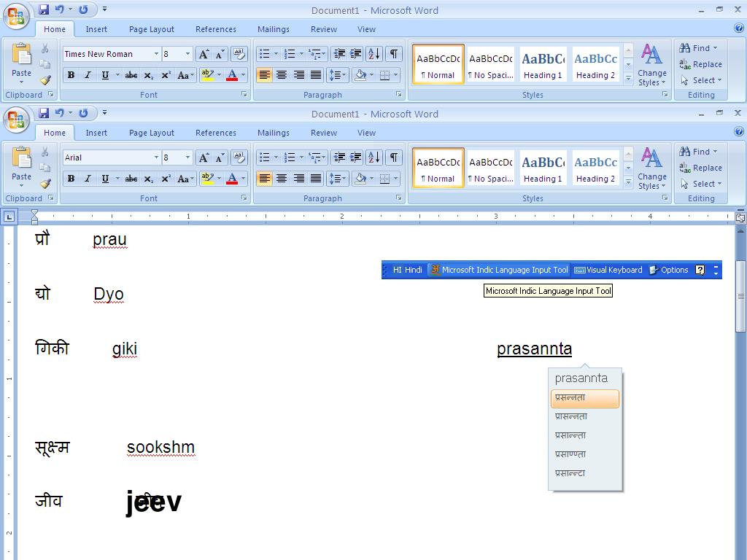Click the Office button beside the Arial ribbon
Image resolution: width=747 pixels, height=560 pixels.
16,120
